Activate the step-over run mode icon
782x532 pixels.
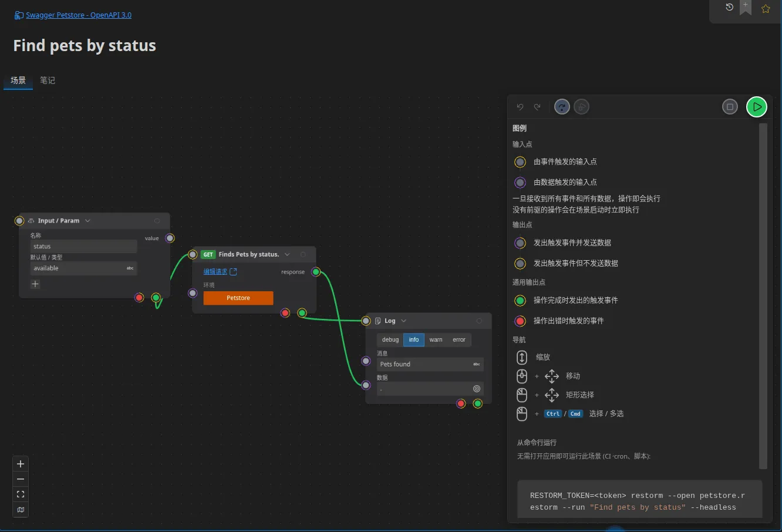tap(562, 107)
